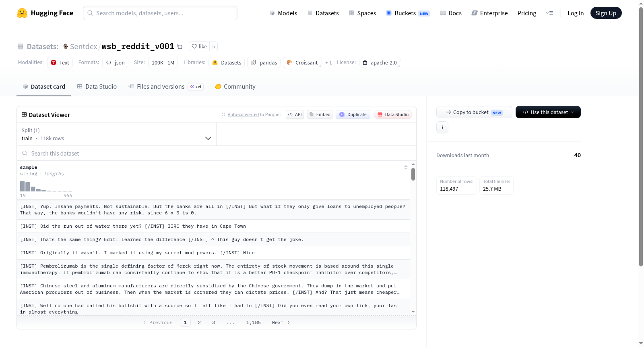The height and width of the screenshot is (347, 644).
Task: Click the row starting "Did the run out of water"
Action: point(213,226)
